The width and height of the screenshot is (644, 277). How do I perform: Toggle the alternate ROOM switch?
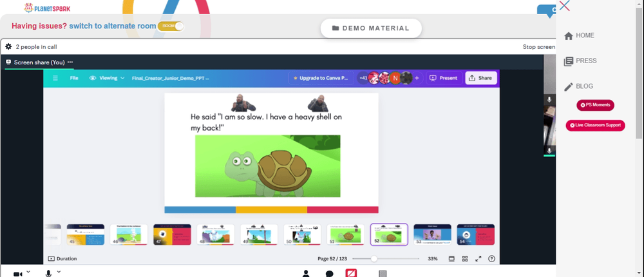coord(171,26)
